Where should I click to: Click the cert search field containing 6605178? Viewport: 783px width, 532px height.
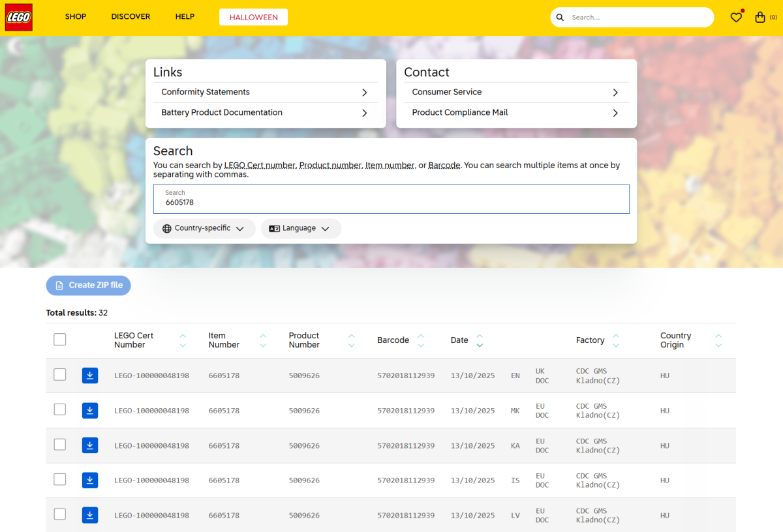pos(391,199)
